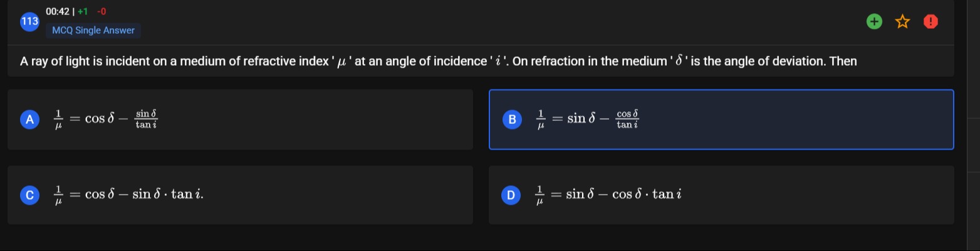
Task: Select option A circle badge
Action: click(29, 120)
